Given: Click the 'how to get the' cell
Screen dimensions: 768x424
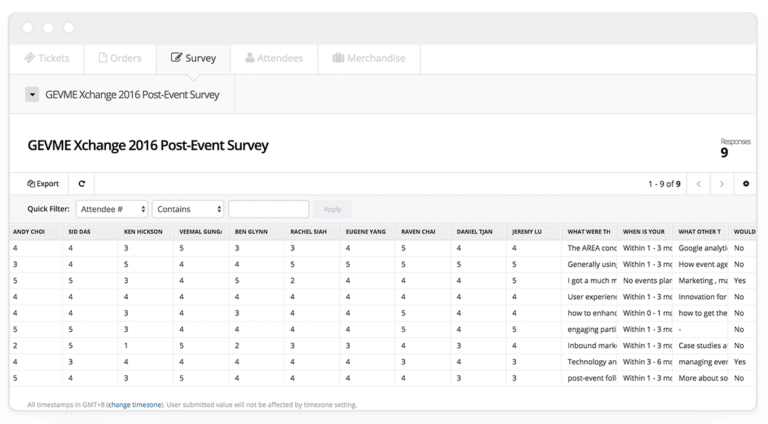Looking at the screenshot, I should pos(702,313).
